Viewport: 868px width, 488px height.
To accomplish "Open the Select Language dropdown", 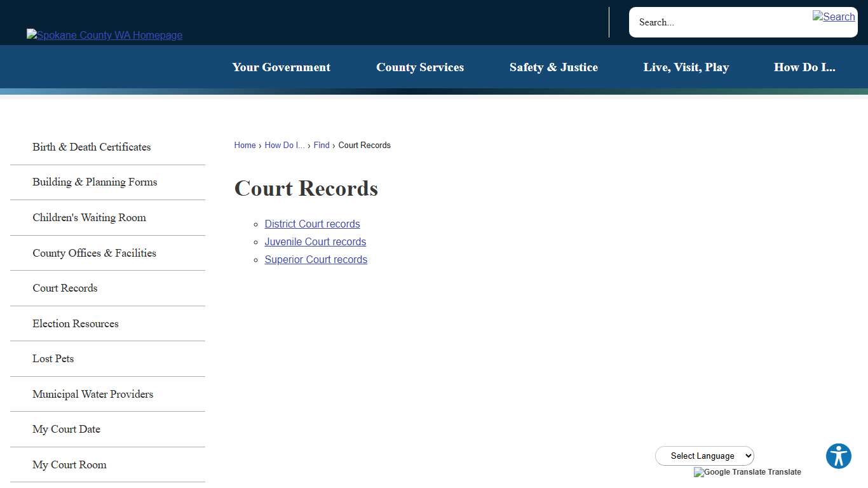I will pos(704,456).
